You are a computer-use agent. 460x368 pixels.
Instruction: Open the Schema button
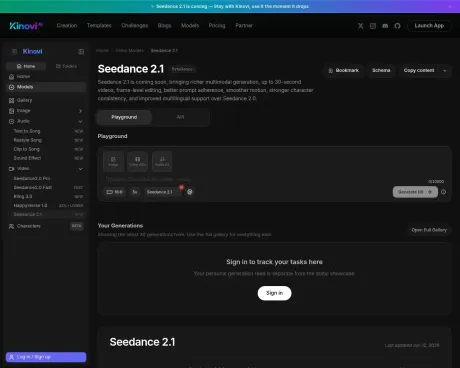381,70
